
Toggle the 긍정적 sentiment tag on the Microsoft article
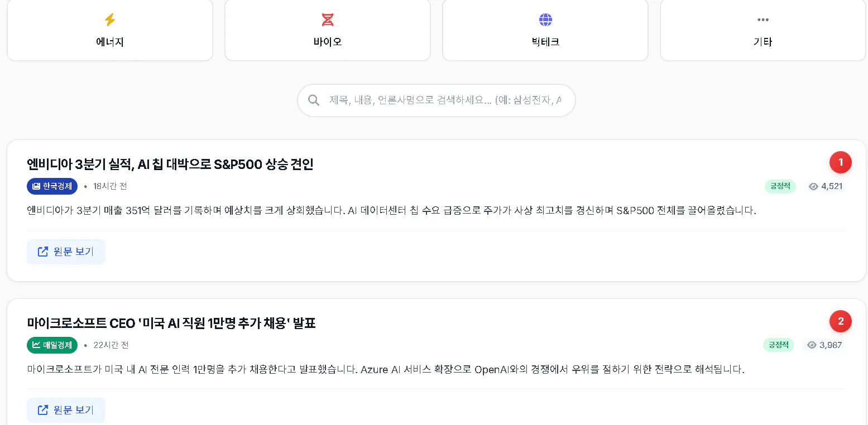(x=778, y=345)
